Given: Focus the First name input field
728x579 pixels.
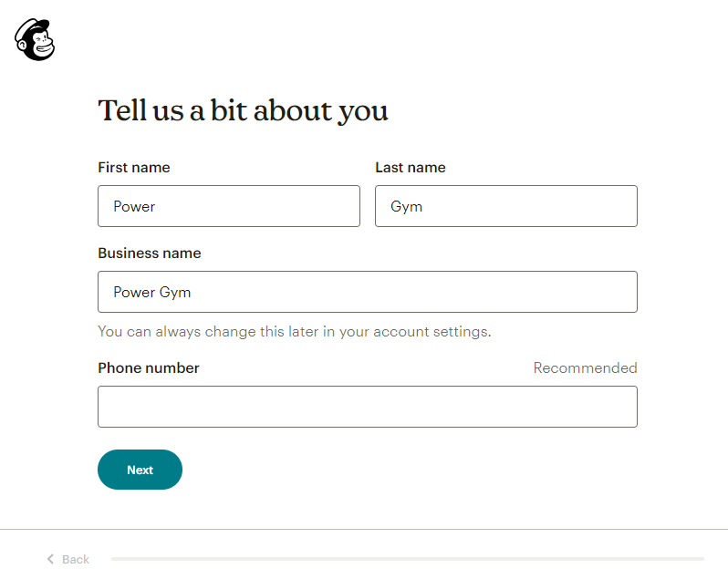Looking at the screenshot, I should click(229, 206).
